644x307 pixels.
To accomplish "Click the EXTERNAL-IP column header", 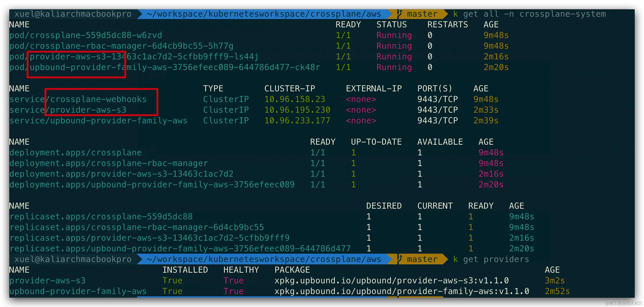I will pos(374,89).
